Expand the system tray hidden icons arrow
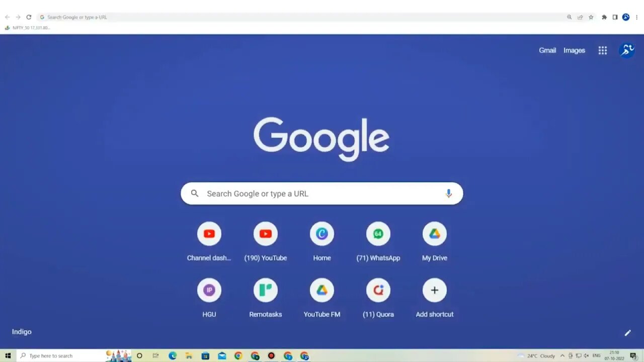 pyautogui.click(x=562, y=356)
